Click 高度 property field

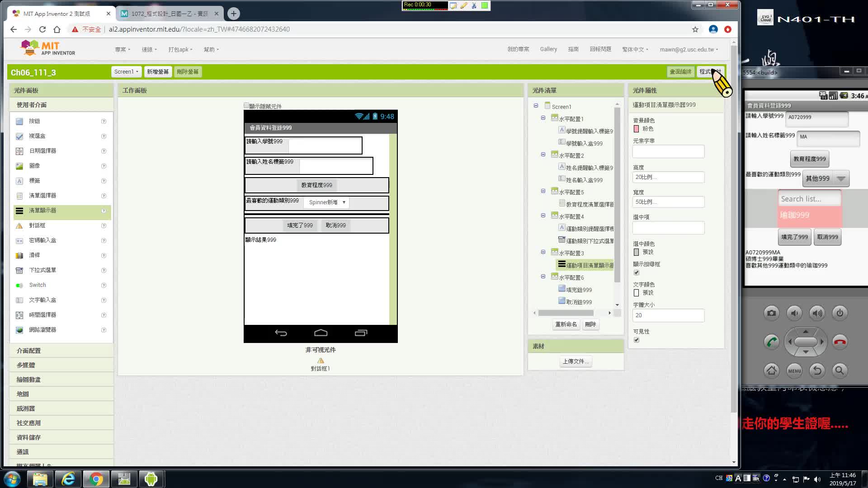tap(668, 177)
